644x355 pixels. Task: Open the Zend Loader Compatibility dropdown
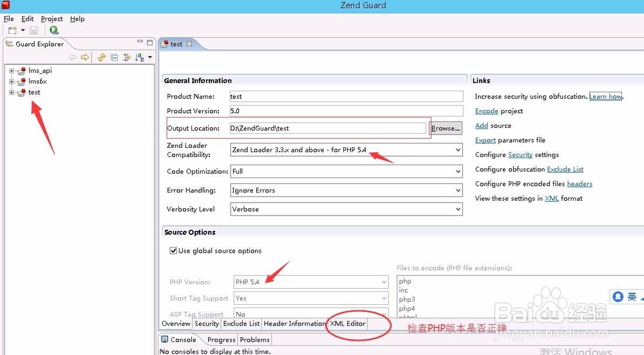[x=346, y=150]
